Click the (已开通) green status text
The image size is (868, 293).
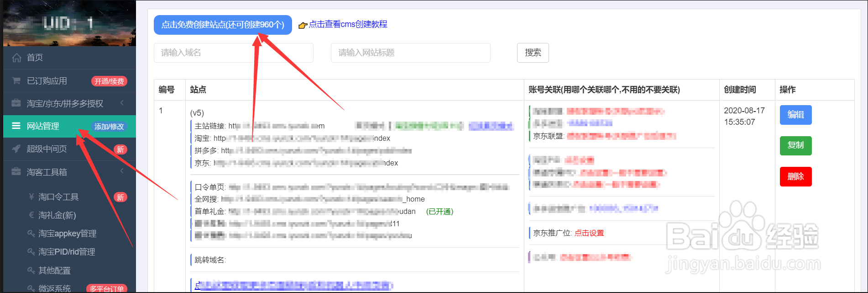[x=439, y=211]
